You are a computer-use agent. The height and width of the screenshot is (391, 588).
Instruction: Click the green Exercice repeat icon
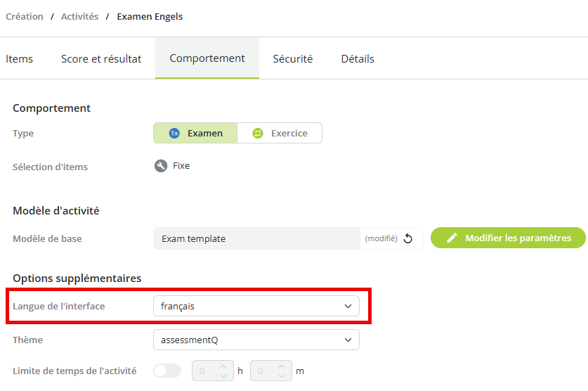click(x=258, y=133)
